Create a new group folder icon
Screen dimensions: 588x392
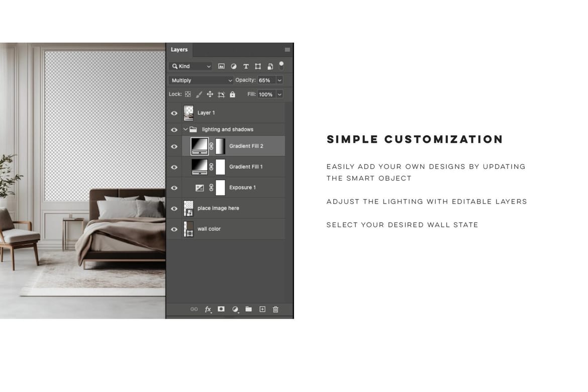coord(249,309)
